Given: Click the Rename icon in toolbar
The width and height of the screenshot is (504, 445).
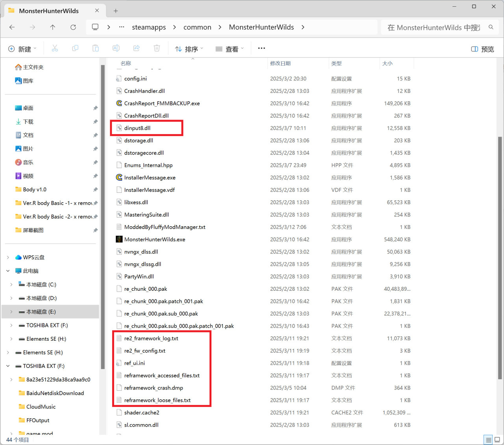Looking at the screenshot, I should coord(116,48).
